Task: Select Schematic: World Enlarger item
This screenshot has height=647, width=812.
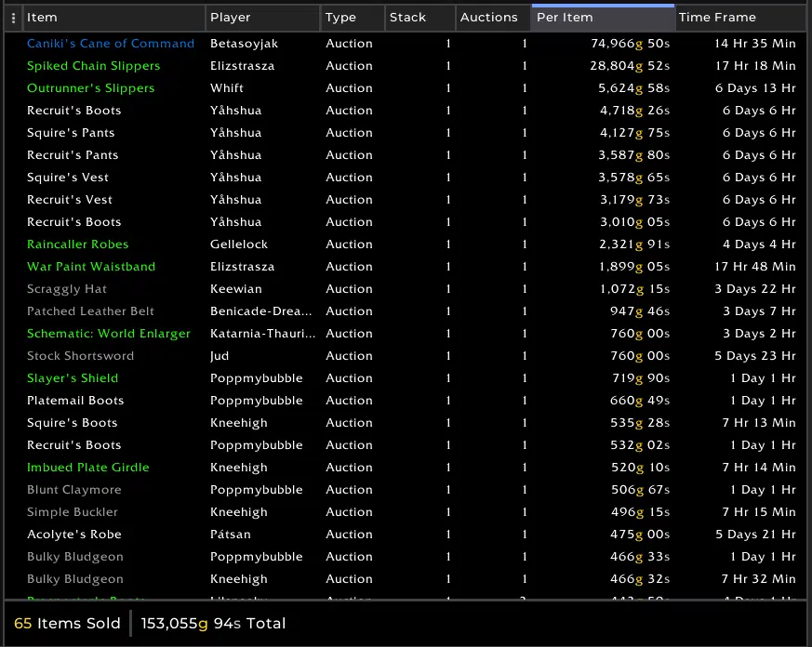Action: [x=108, y=334]
